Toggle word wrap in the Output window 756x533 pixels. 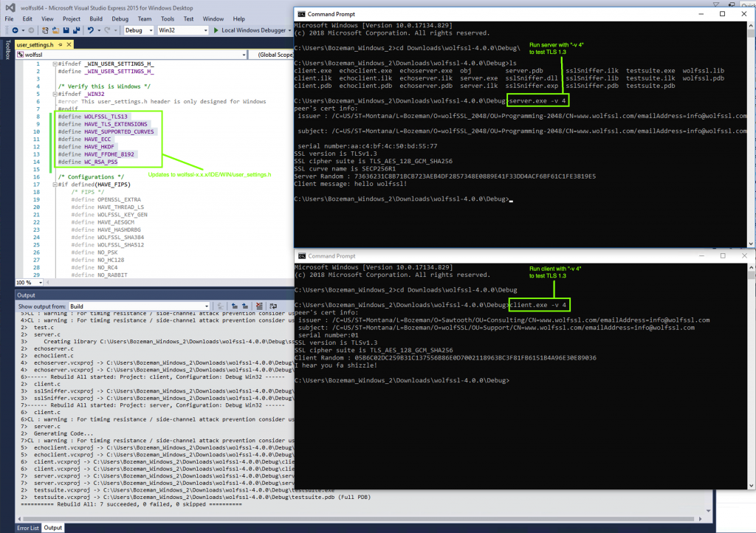tap(272, 305)
